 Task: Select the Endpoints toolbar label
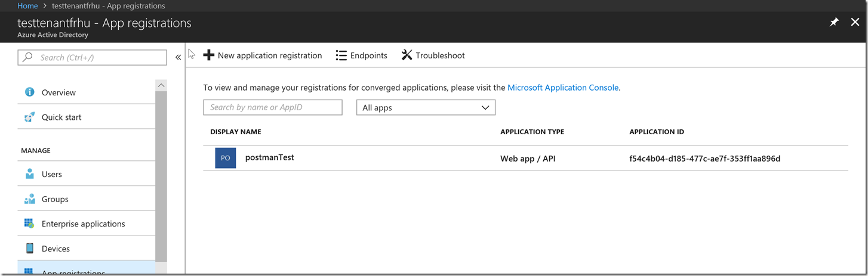point(369,55)
